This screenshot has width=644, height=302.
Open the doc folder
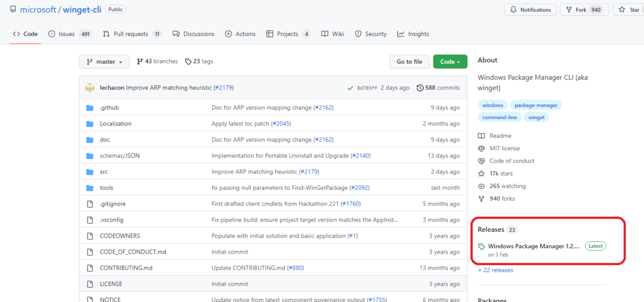[105, 139]
